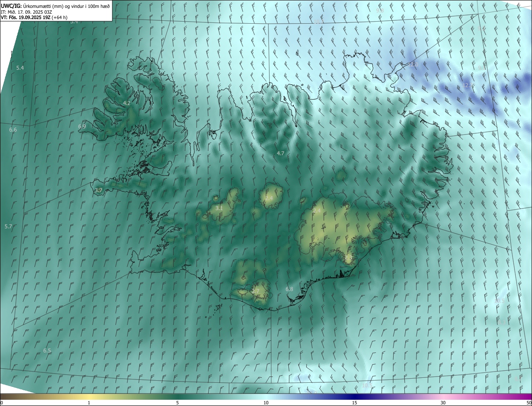
Task: Click the 5.7 value on the map
Action: (8, 227)
